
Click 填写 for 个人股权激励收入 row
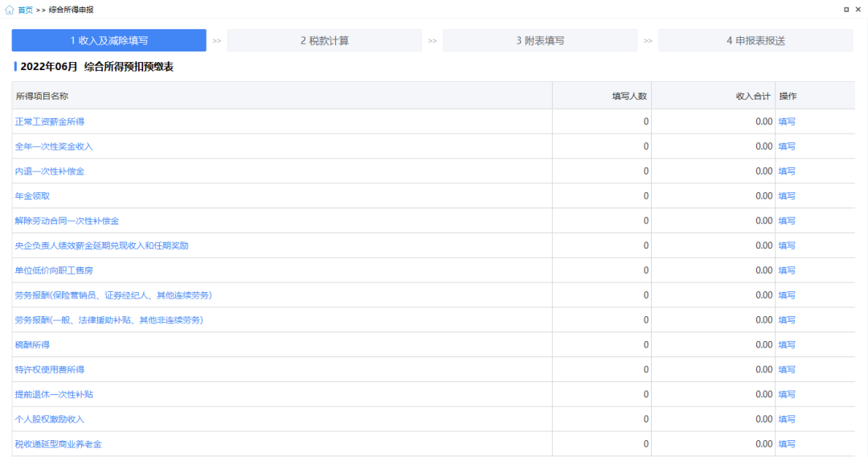786,419
